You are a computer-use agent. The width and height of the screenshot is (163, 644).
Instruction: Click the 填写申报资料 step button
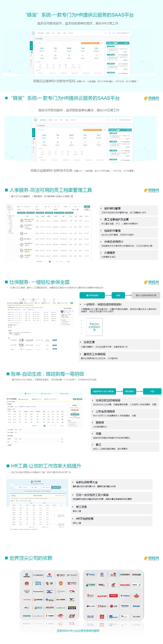[x=92, y=295]
